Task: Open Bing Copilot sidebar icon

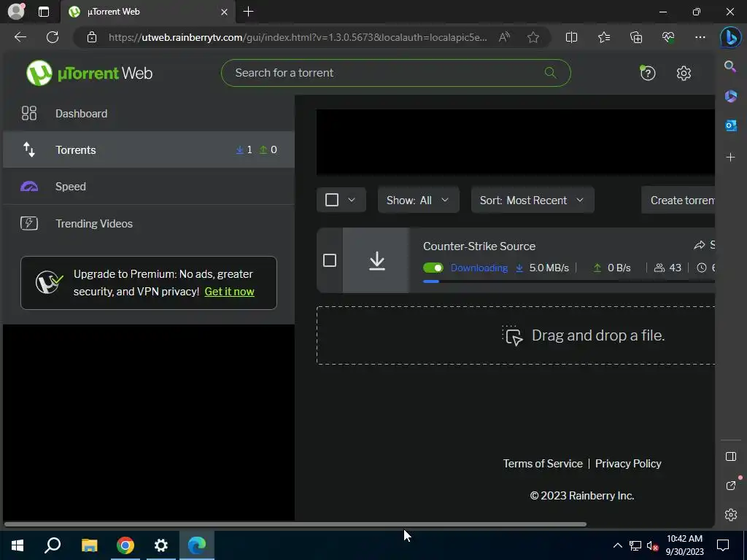Action: coord(730,38)
